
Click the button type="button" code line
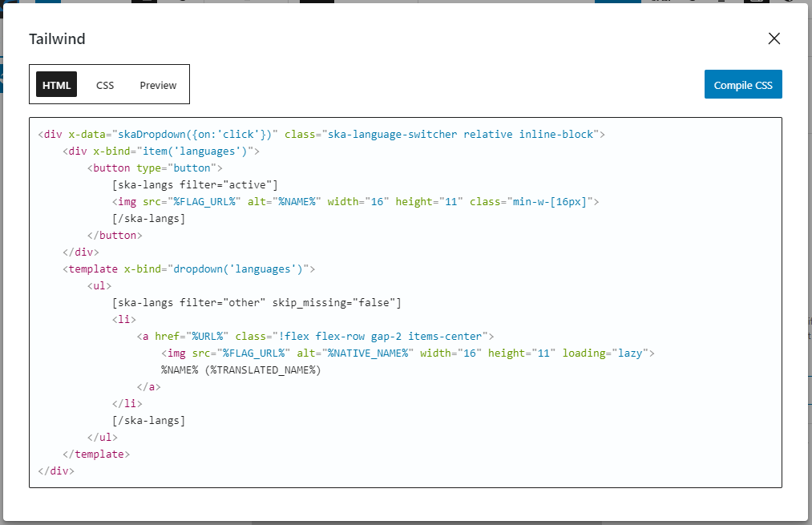(154, 168)
